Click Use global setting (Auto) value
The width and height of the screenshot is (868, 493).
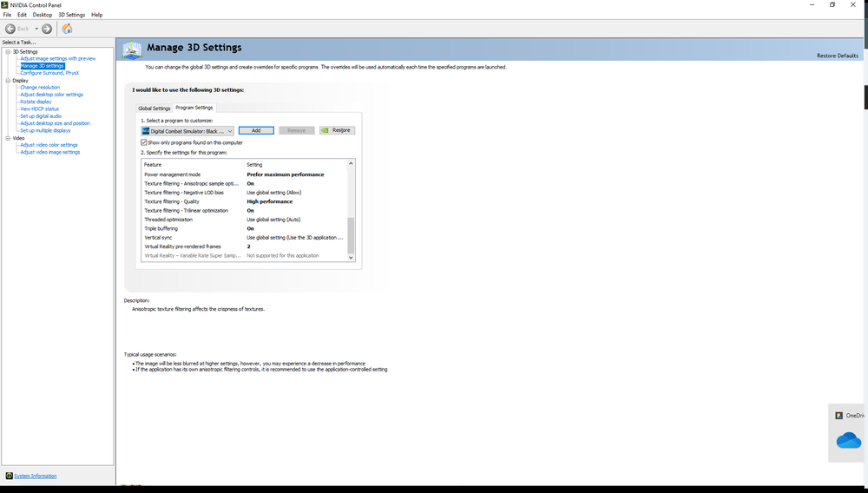273,220
